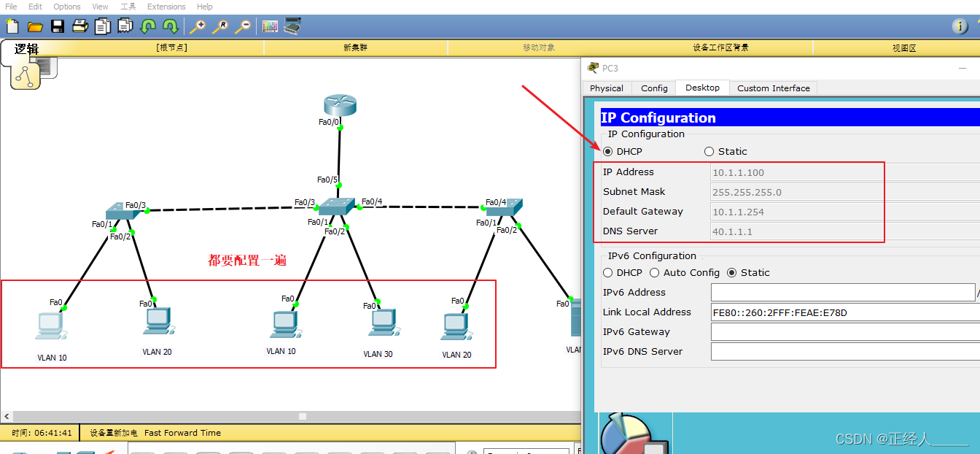
Task: Enable IPv6 Auto Config
Action: pyautogui.click(x=654, y=272)
